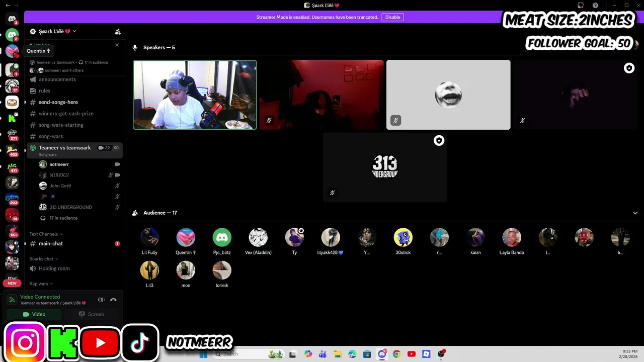
Task: Focus the streamer's green-outlined webcam tile
Action: point(195,95)
